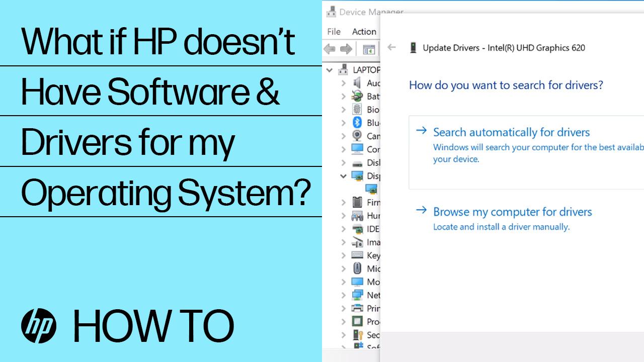Click the Show/Hide Console Tree toolbar icon

pyautogui.click(x=370, y=49)
